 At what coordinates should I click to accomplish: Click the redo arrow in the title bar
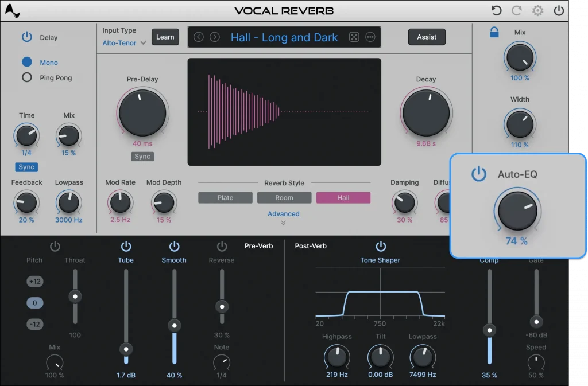coord(517,10)
